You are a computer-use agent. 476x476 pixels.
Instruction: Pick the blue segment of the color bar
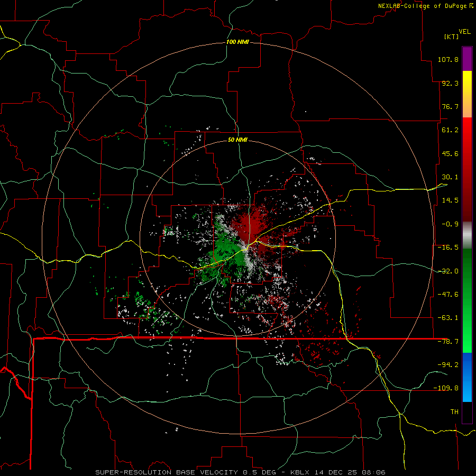pos(467,377)
